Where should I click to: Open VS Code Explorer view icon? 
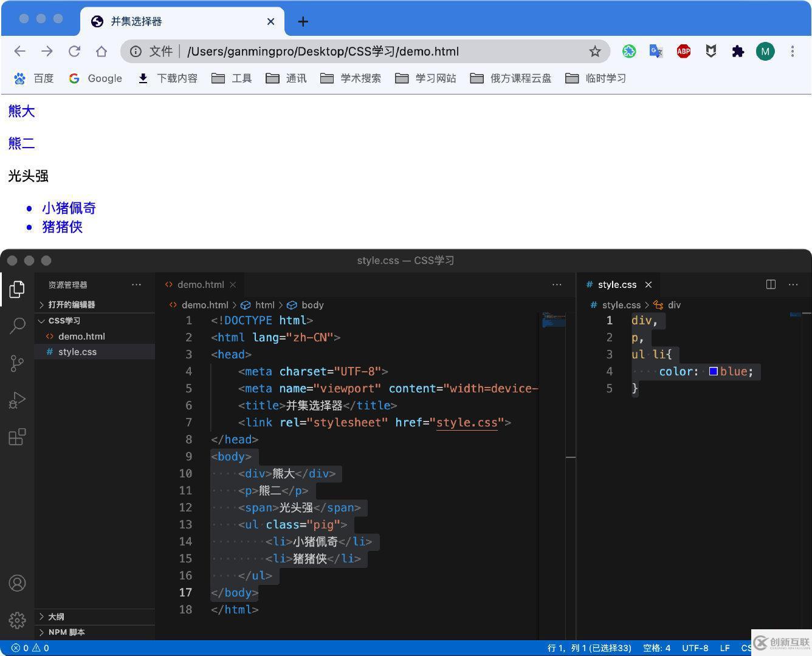tap(17, 289)
